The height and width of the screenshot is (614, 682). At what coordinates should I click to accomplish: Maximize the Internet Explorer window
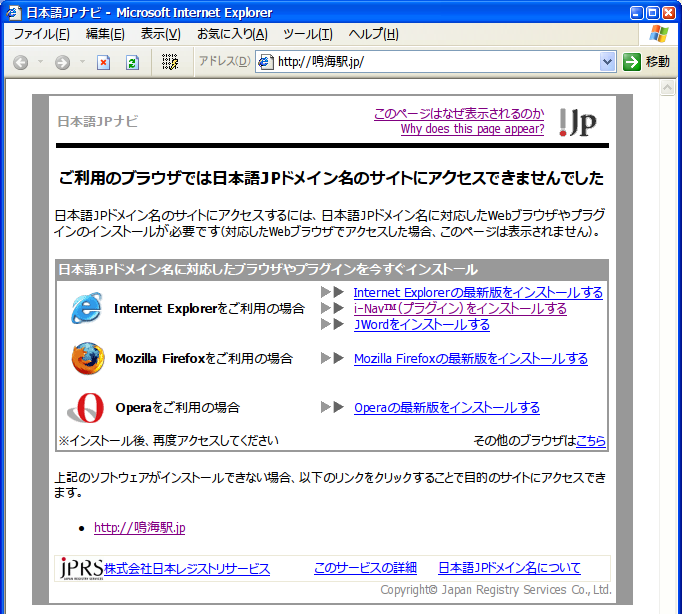(x=652, y=13)
